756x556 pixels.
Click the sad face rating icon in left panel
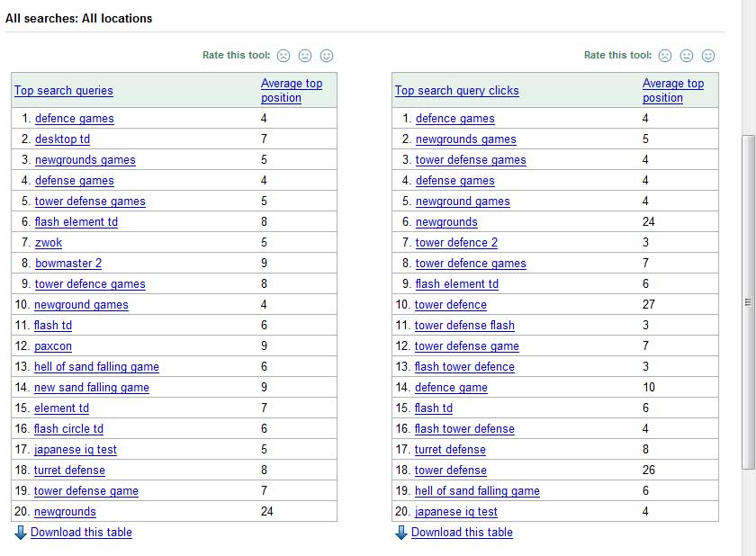pos(283,56)
